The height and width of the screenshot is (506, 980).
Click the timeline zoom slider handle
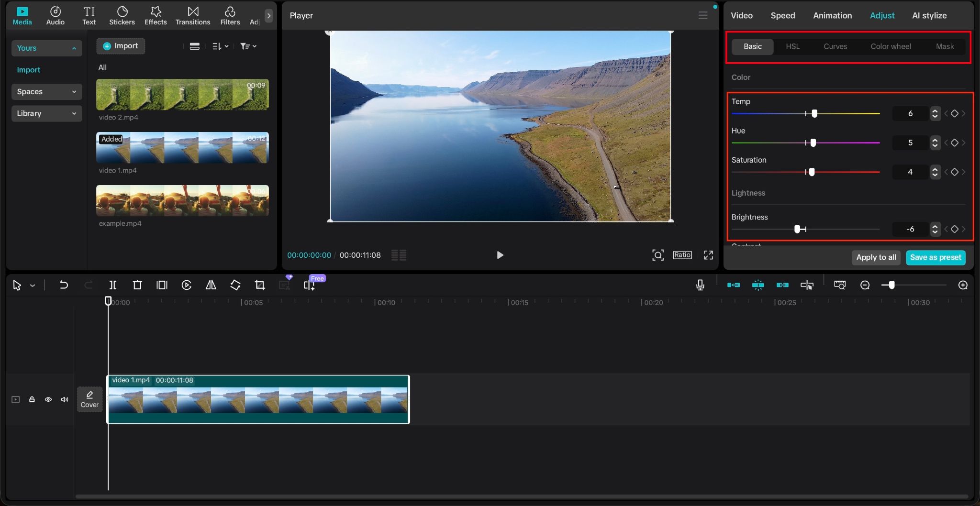coord(891,285)
